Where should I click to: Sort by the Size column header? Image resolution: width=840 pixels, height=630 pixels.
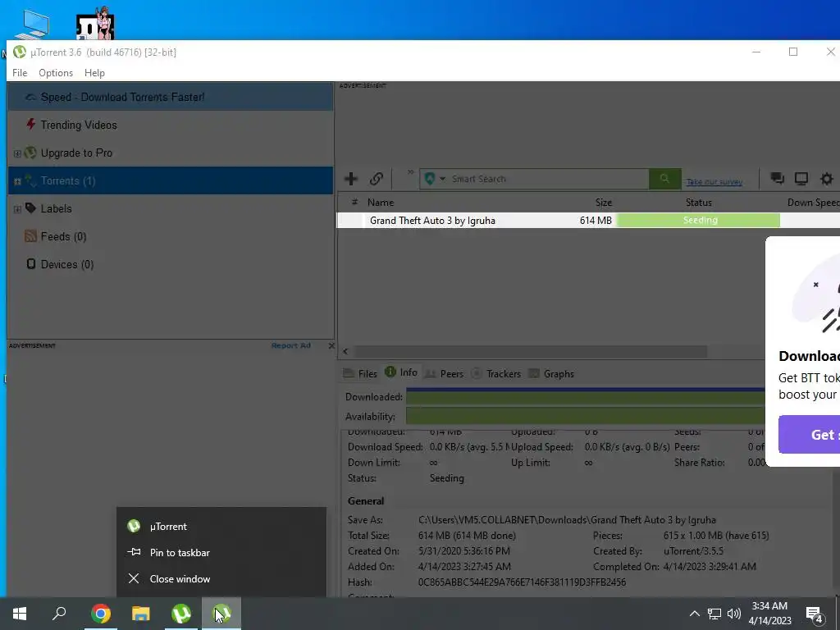pyautogui.click(x=604, y=203)
